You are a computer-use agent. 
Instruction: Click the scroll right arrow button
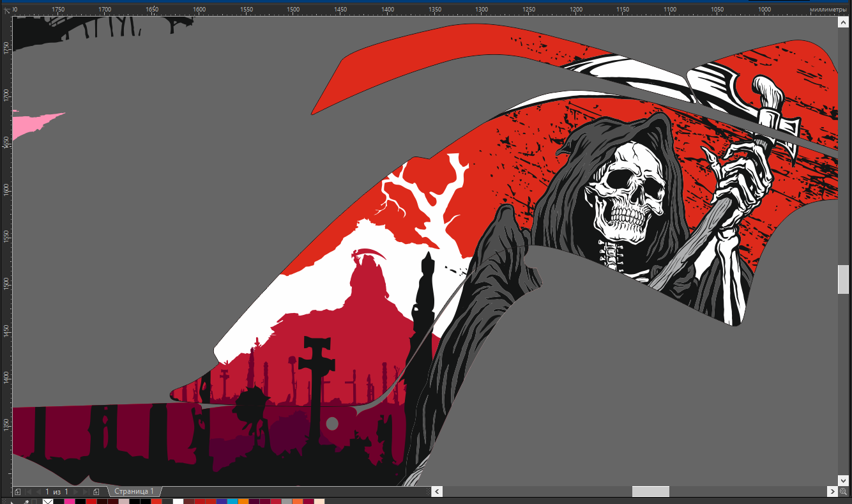(x=832, y=492)
